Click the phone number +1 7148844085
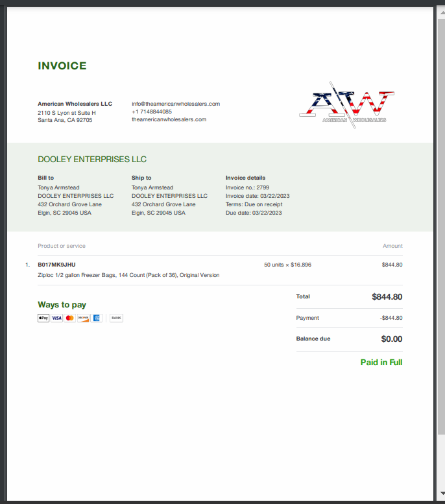The height and width of the screenshot is (504, 445). click(152, 112)
